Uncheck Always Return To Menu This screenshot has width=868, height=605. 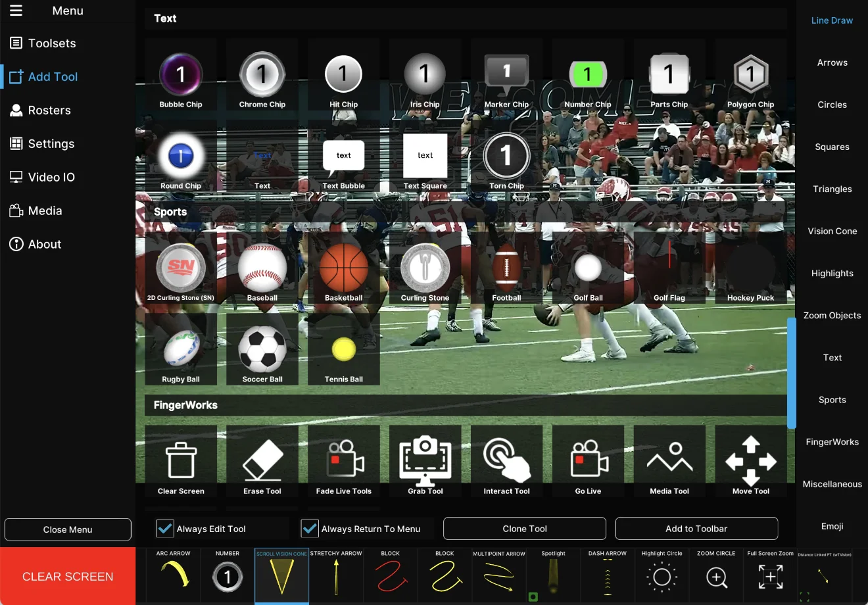click(310, 529)
